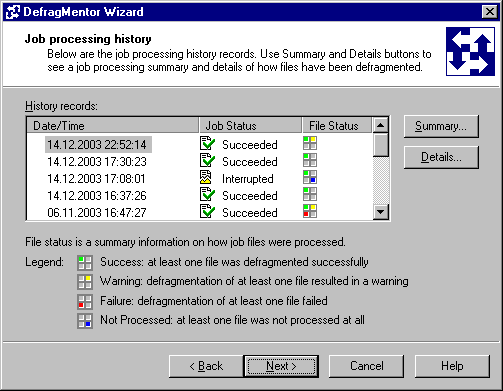503x391 pixels.
Task: Sort records by File Status column header
Action: click(x=337, y=126)
